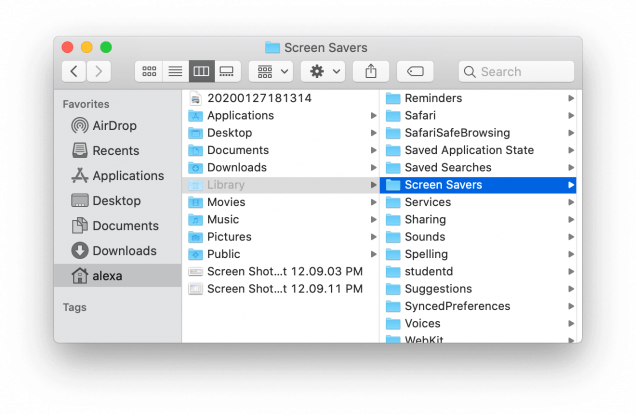Image resolution: width=636 pixels, height=414 pixels.
Task: Click the Tags sidebar heading
Action: [75, 307]
